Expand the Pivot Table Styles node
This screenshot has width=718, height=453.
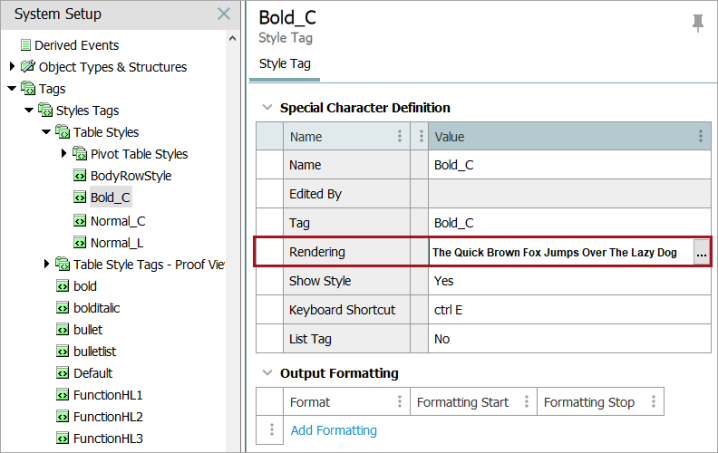pyautogui.click(x=64, y=153)
